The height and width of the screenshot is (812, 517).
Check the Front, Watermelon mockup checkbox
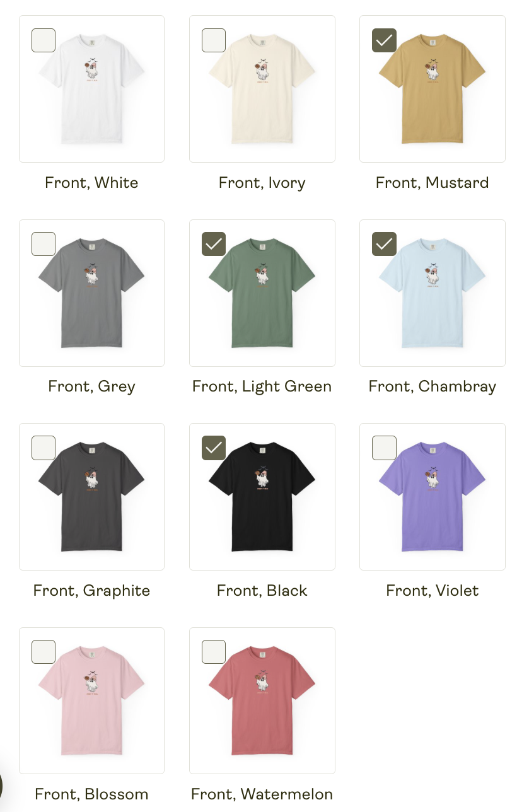pyautogui.click(x=214, y=652)
